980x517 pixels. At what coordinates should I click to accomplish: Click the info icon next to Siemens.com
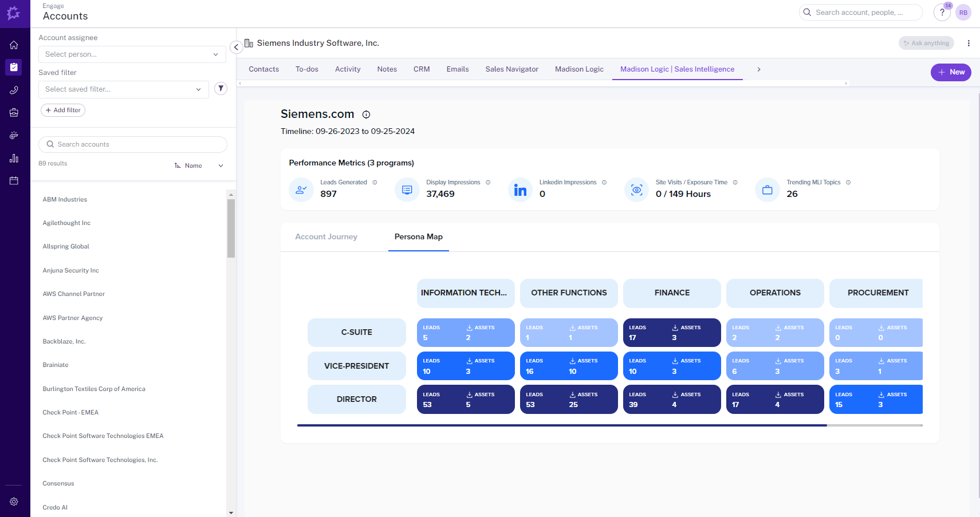tap(366, 115)
